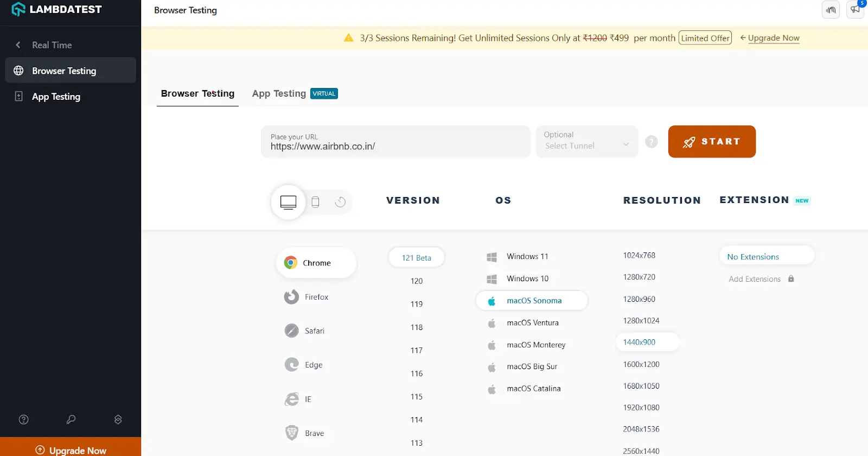Click the key icon in sidebar footer
868x456 pixels.
pos(71,419)
